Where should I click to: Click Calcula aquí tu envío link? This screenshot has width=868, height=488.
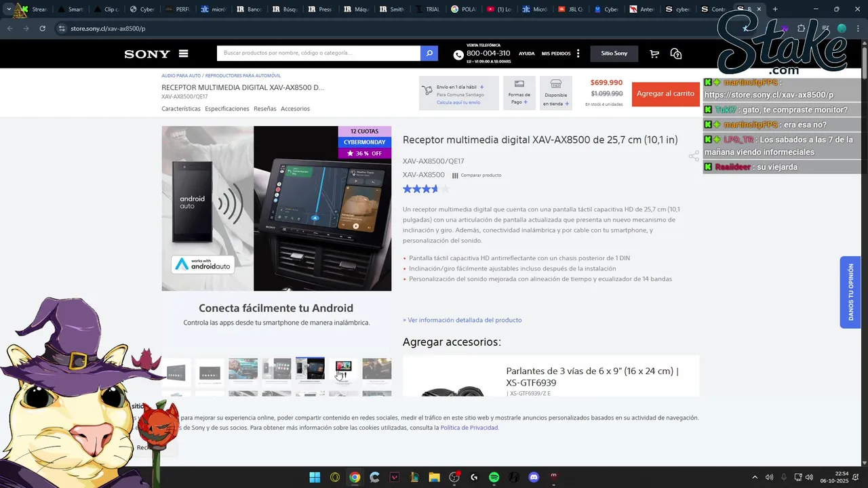(x=458, y=102)
